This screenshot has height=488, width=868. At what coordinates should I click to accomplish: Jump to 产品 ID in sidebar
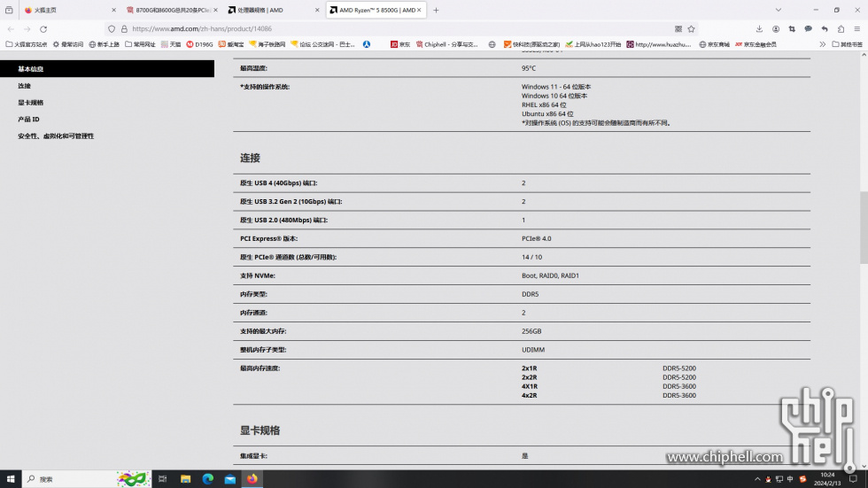pyautogui.click(x=28, y=119)
